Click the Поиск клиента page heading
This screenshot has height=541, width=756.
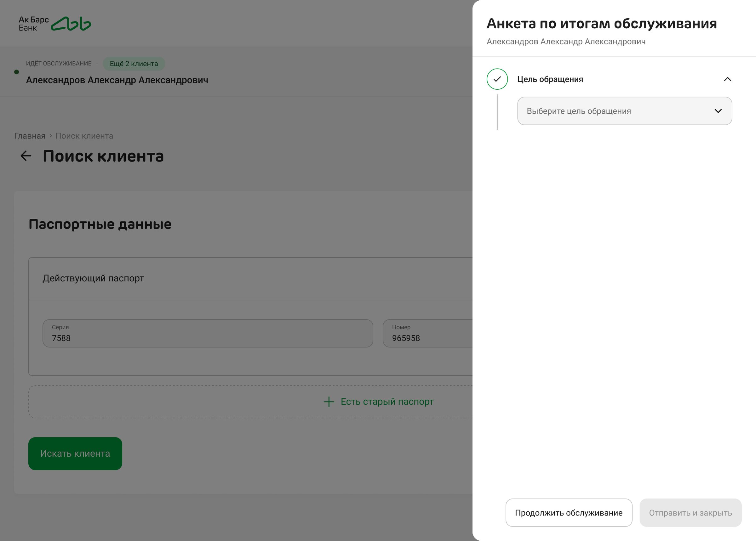103,156
